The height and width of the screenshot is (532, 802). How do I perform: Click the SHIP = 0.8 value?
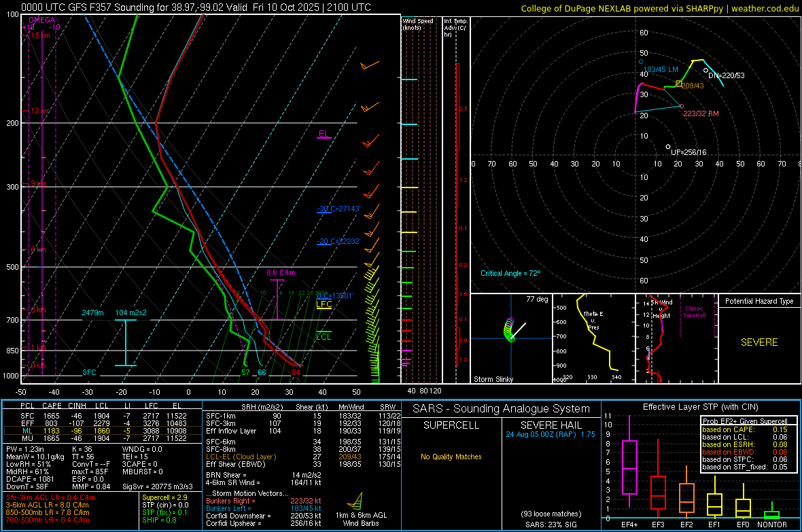click(160, 520)
